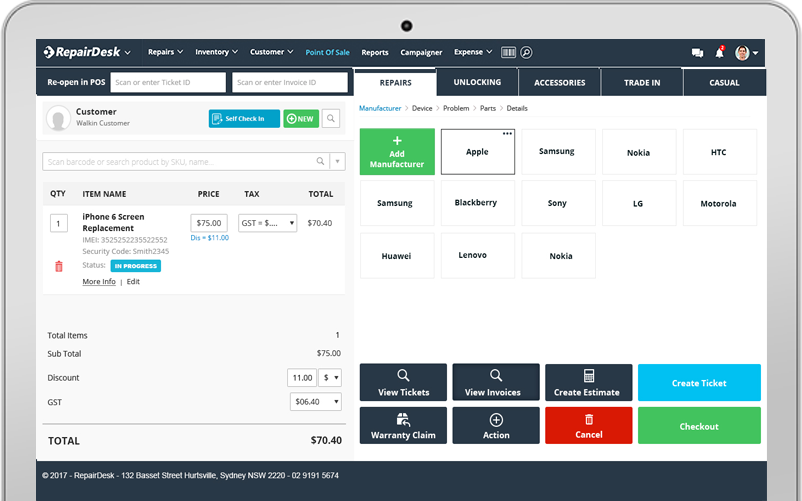802x501 pixels.
Task: Open the More Info link
Action: pyautogui.click(x=99, y=282)
